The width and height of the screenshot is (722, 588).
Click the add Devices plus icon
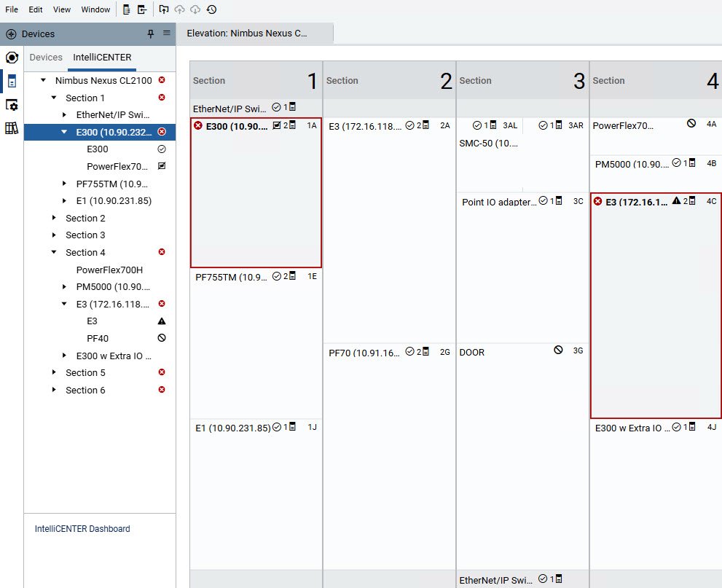11,34
